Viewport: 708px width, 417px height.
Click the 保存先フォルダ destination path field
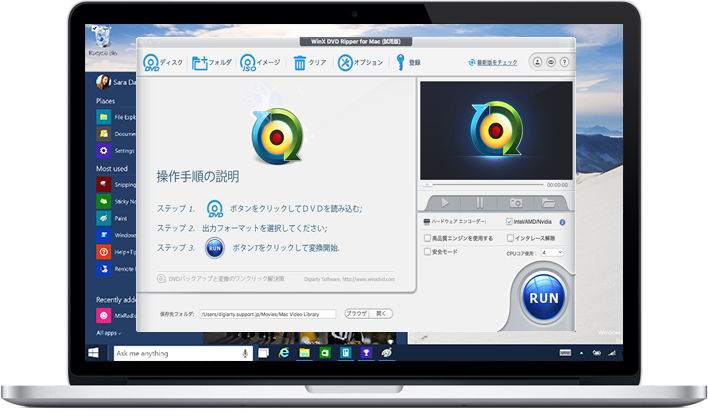pyautogui.click(x=268, y=314)
